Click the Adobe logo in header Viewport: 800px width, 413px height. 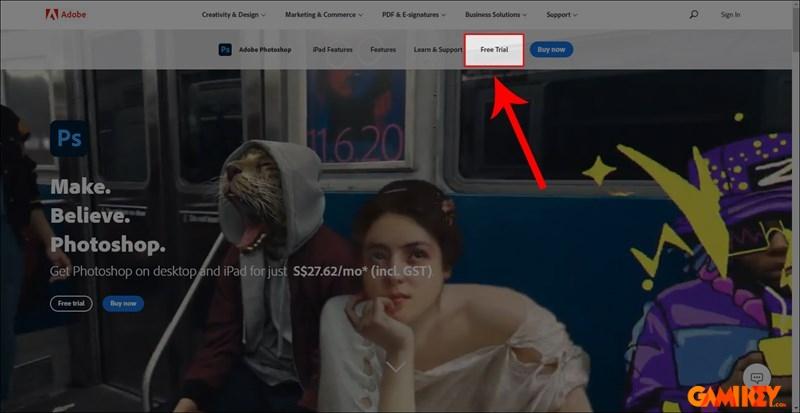pos(65,14)
